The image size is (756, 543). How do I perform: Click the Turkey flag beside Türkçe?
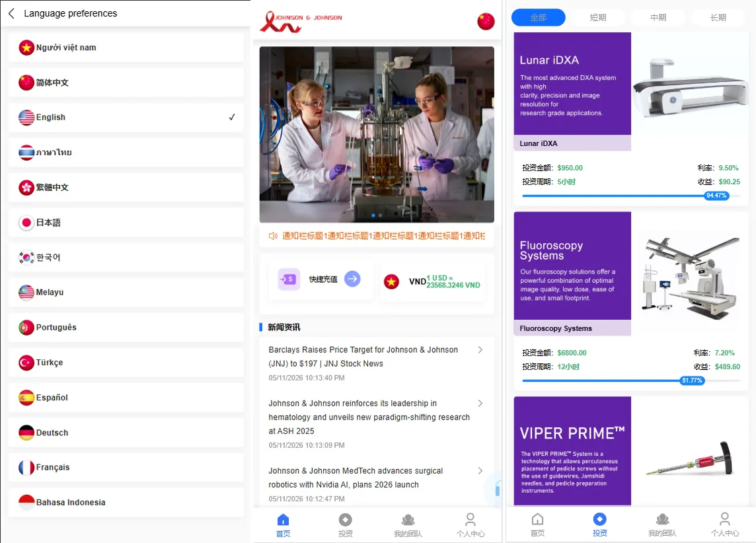[26, 362]
